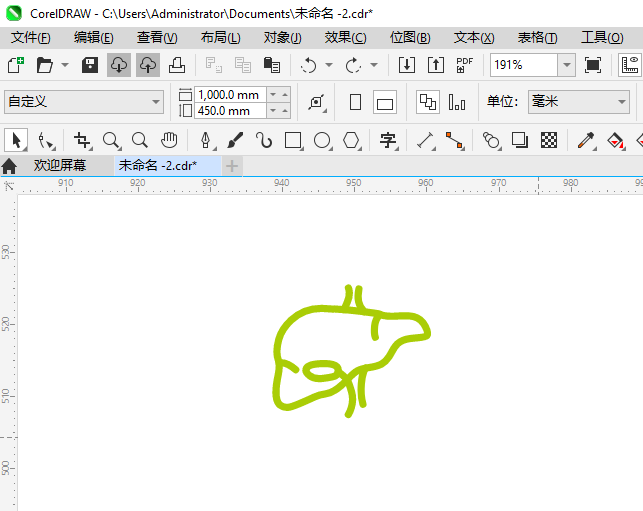643x511 pixels.
Task: Select the Transparency checkerboard tool
Action: pyautogui.click(x=549, y=140)
